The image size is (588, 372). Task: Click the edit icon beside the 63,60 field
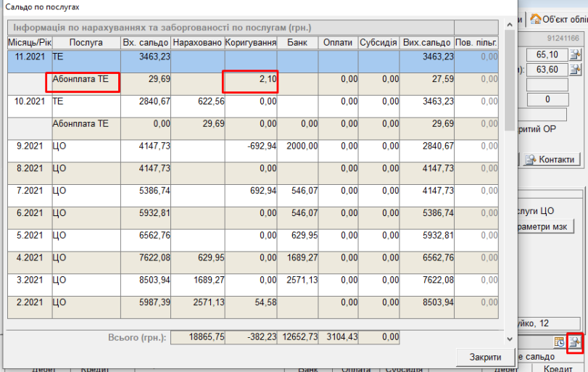(576, 70)
